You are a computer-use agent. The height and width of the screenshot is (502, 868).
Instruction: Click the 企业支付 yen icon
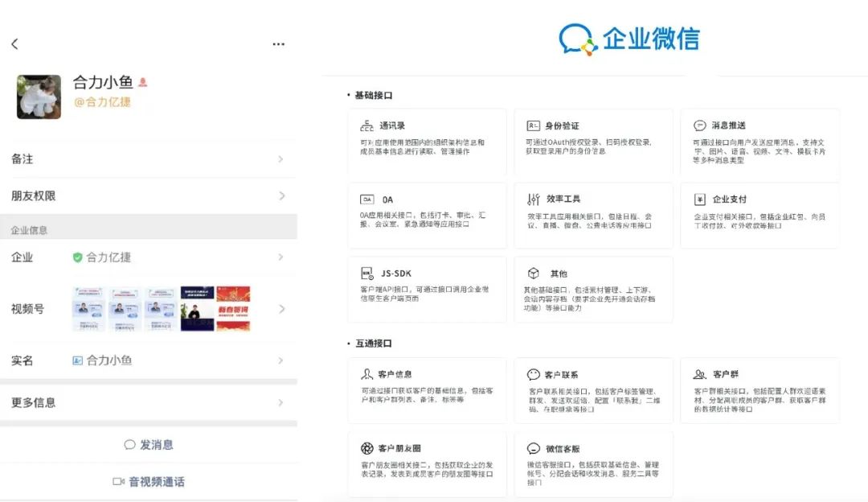point(700,200)
